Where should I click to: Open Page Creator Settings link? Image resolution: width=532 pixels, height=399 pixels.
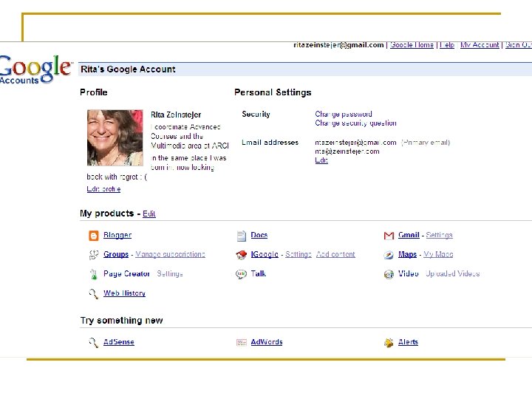170,273
